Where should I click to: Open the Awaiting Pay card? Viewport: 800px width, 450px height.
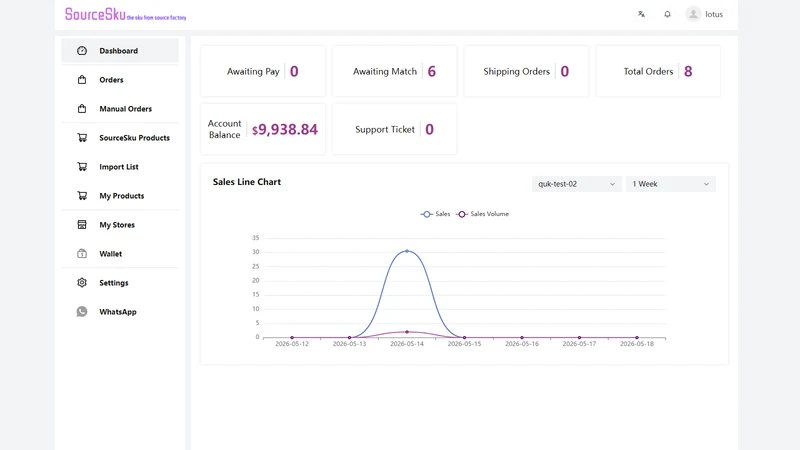pos(263,71)
